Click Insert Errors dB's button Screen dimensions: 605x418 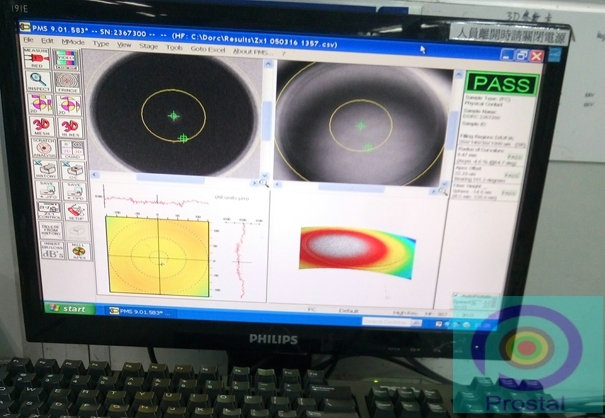[53, 250]
